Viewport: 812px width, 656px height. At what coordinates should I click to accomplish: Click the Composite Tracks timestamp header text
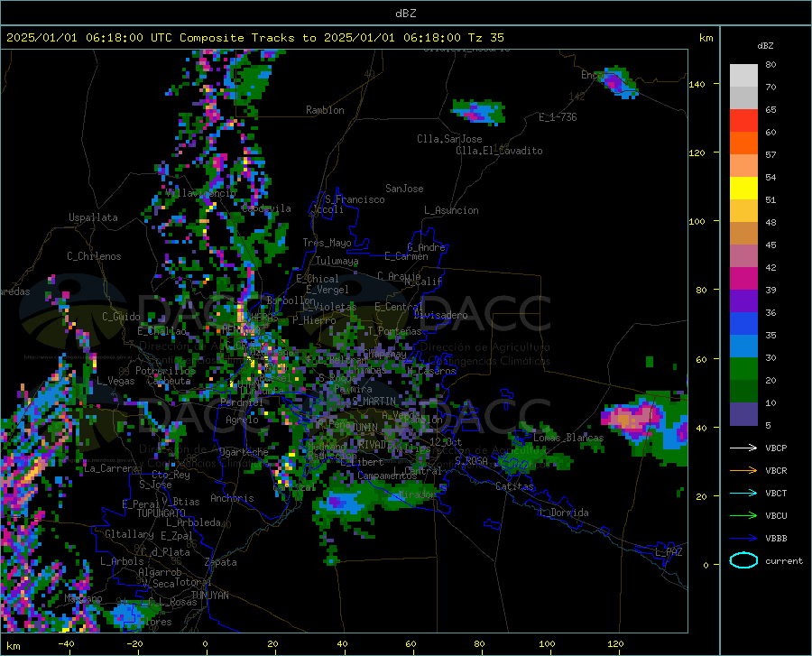(x=255, y=38)
